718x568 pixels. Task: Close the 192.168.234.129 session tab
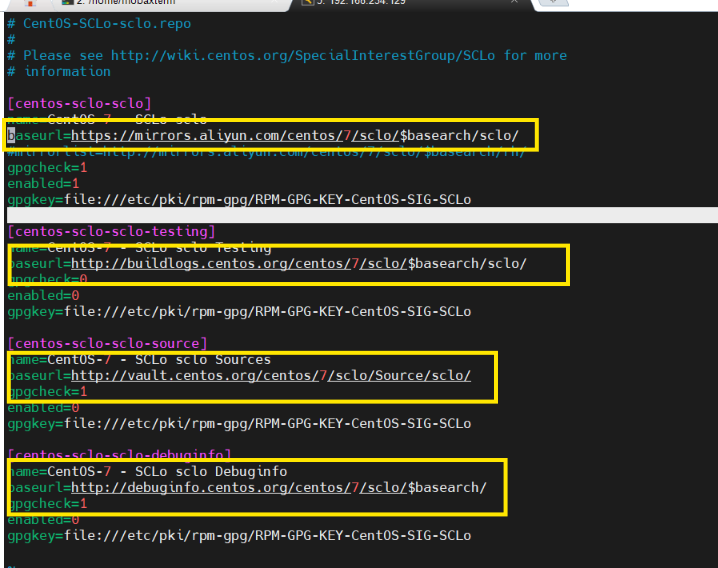tap(514, 2)
